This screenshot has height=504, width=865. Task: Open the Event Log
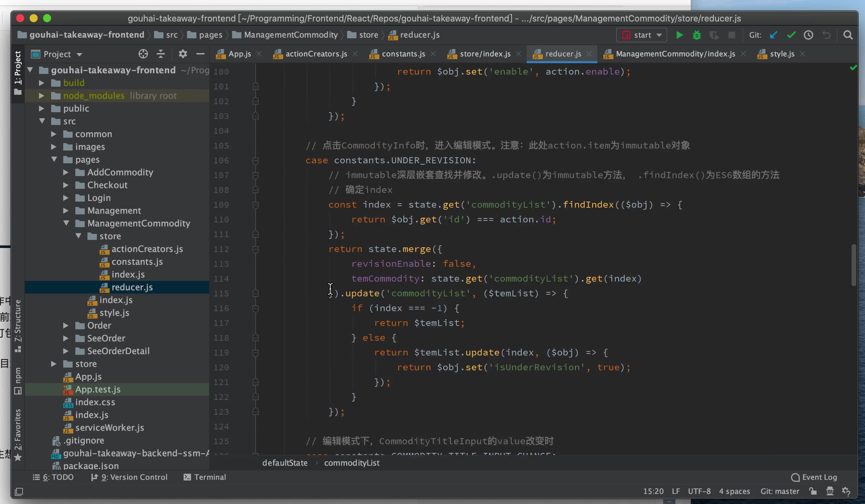[x=814, y=477]
